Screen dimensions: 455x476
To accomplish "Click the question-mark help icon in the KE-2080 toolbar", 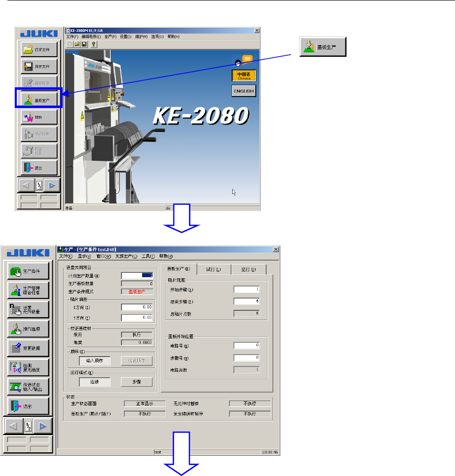I will click(x=94, y=44).
